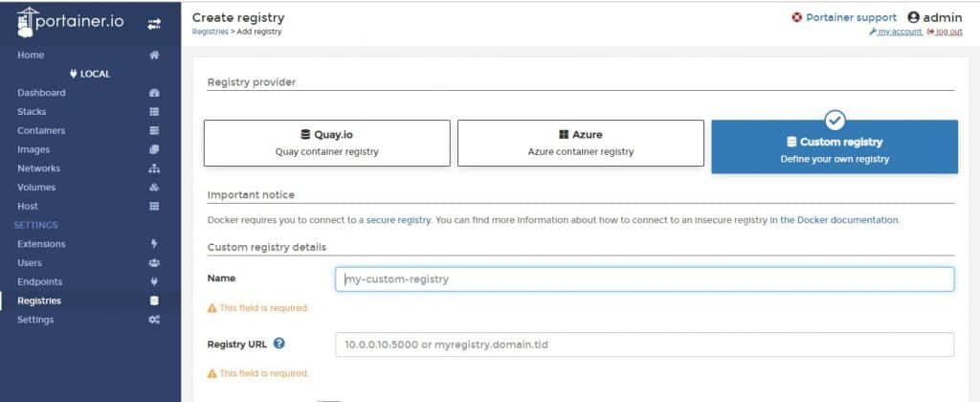Click the Registries breadcrumb link
980x402 pixels.
click(x=210, y=32)
